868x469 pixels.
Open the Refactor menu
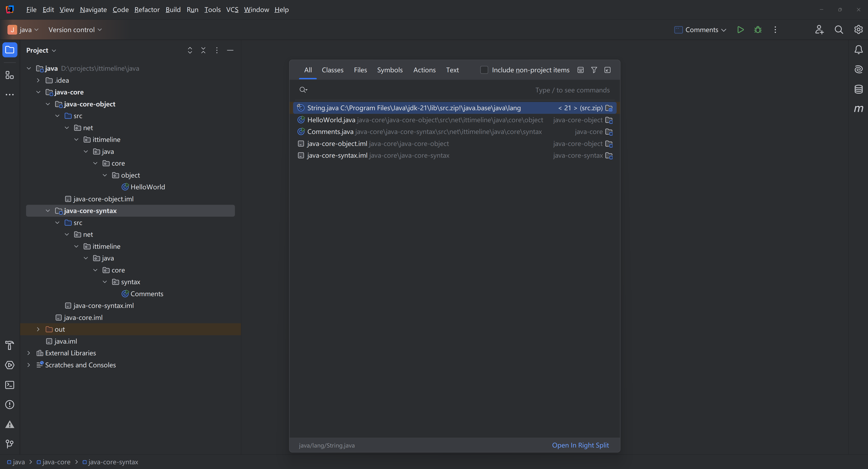(x=146, y=10)
